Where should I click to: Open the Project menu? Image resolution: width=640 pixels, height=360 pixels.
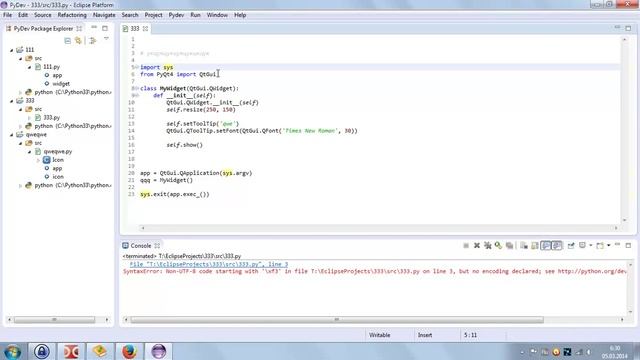[x=153, y=15]
